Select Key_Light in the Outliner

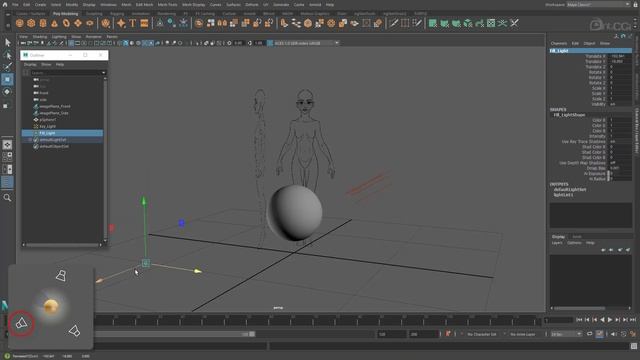pos(48,126)
